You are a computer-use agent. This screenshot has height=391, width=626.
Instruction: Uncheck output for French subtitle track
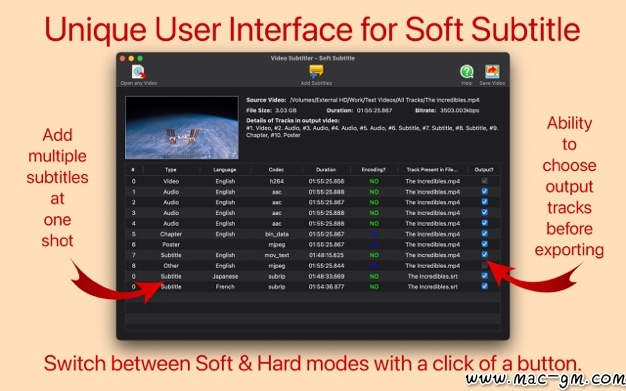pos(484,286)
